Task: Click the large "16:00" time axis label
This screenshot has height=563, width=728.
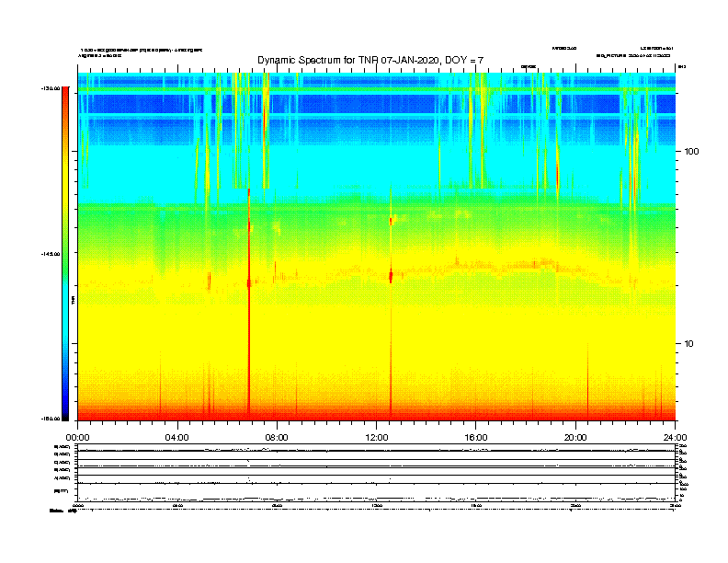Action: (476, 438)
